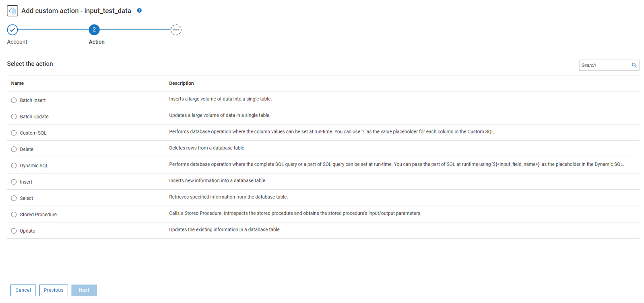
Task: Select the Dynamic SQL radio button
Action: click(14, 166)
